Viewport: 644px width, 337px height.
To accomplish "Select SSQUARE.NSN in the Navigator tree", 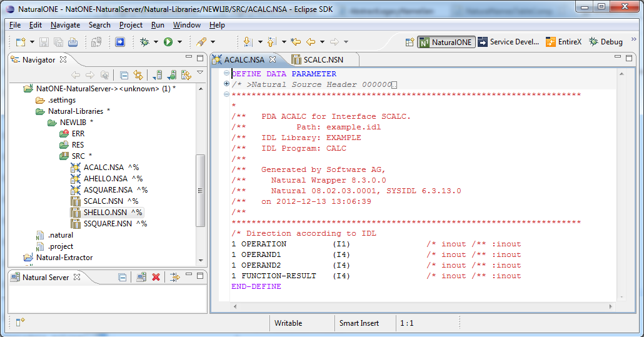I will click(x=108, y=224).
